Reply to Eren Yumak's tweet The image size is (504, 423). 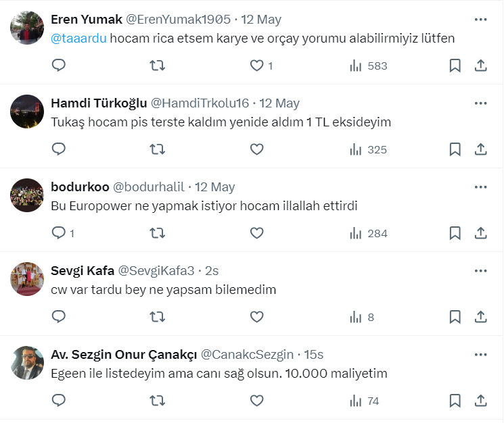59,66
